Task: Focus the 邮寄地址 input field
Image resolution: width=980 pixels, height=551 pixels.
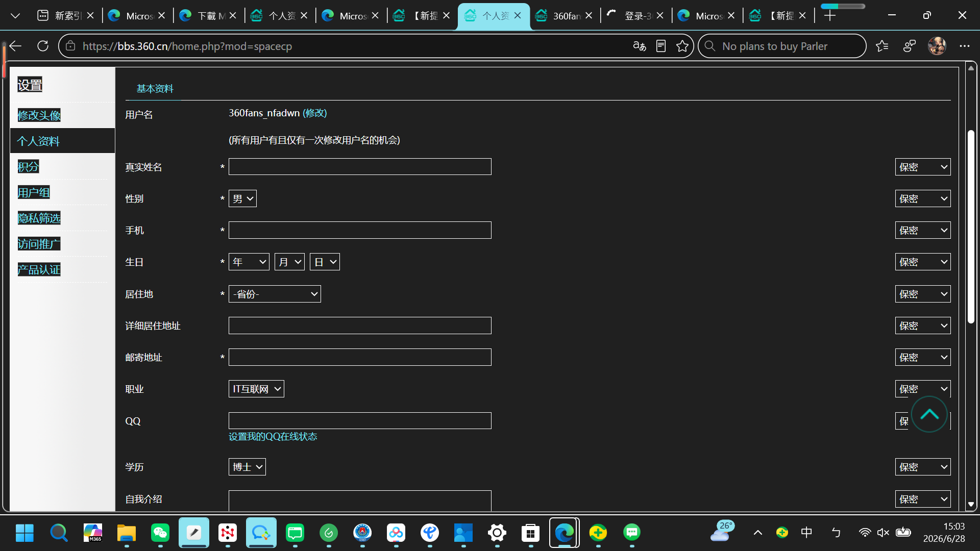Action: [360, 357]
